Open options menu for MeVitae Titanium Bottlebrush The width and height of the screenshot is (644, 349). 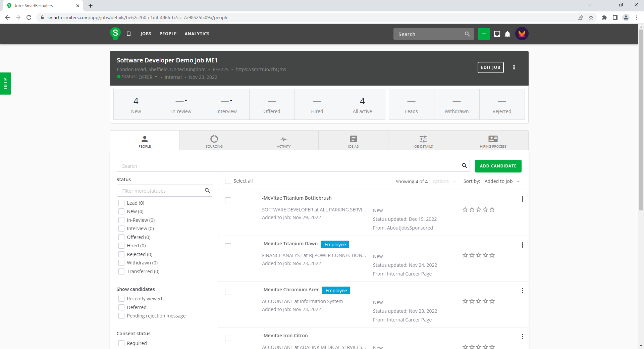click(x=522, y=199)
